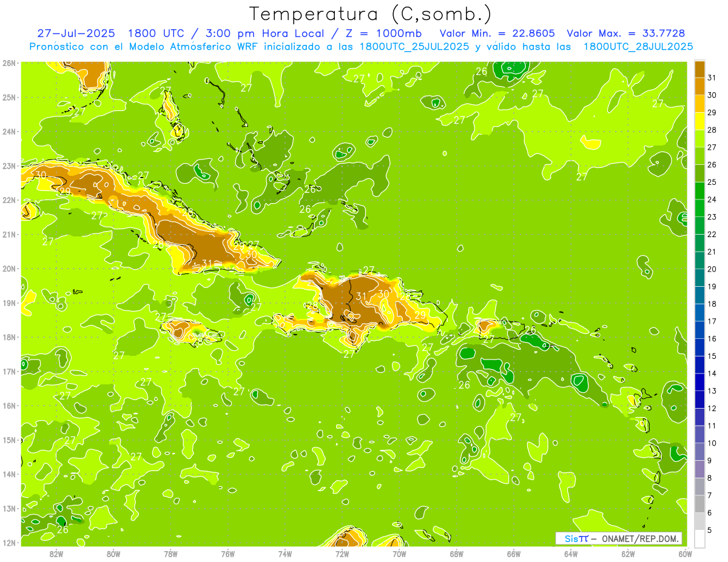Click the dark blue legend swatch between 12 and 13
Image resolution: width=728 pixels, height=562 pixels.
coord(699,400)
